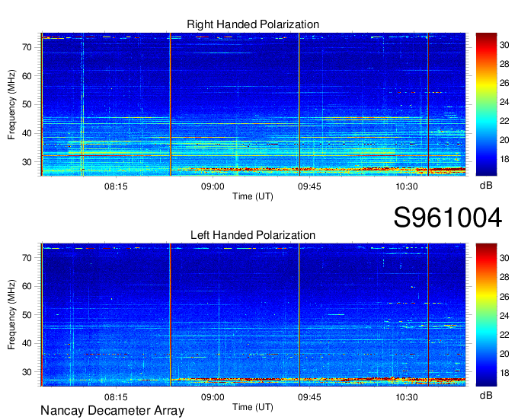This screenshot has width=518, height=420.
Task: Click the 30 dB value on bottom color bar
Action: [x=504, y=258]
